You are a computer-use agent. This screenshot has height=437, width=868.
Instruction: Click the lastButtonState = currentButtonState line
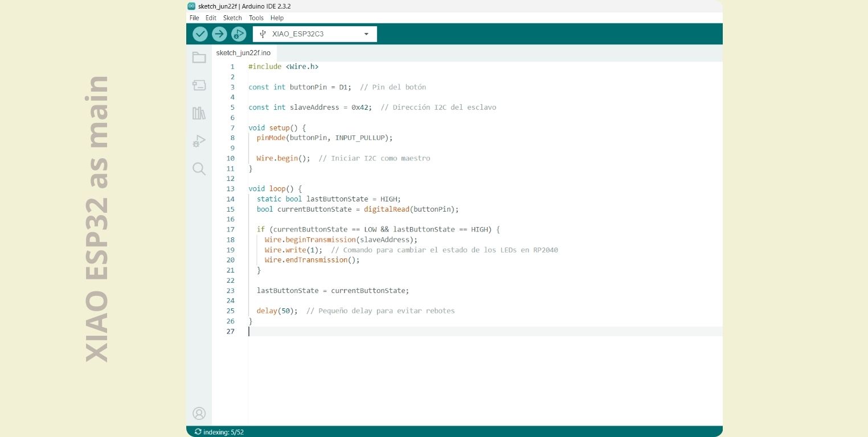[x=333, y=290]
